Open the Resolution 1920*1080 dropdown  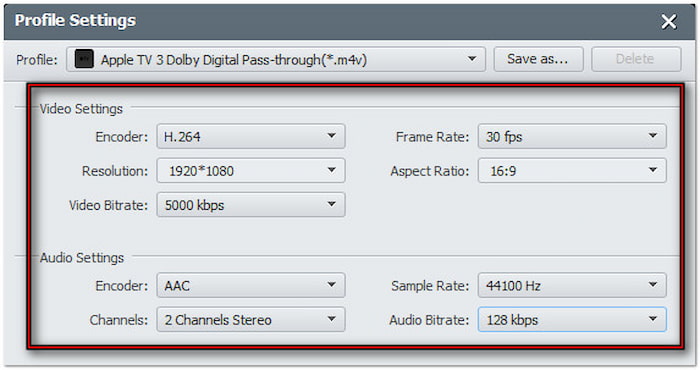click(250, 170)
